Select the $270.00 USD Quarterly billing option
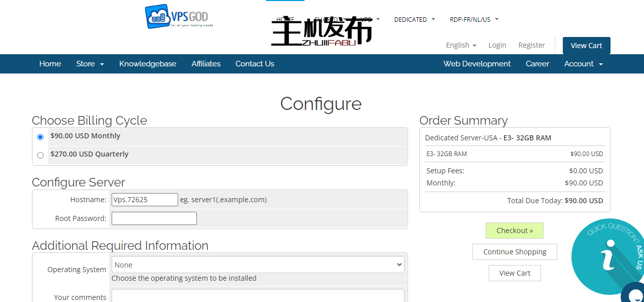The image size is (644, 302). 41,155
